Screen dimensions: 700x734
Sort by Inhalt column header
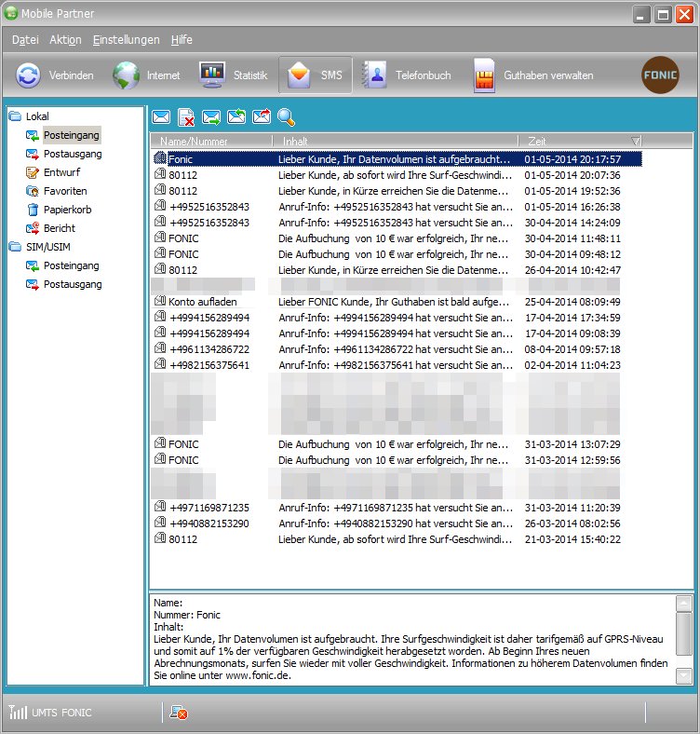[396, 141]
